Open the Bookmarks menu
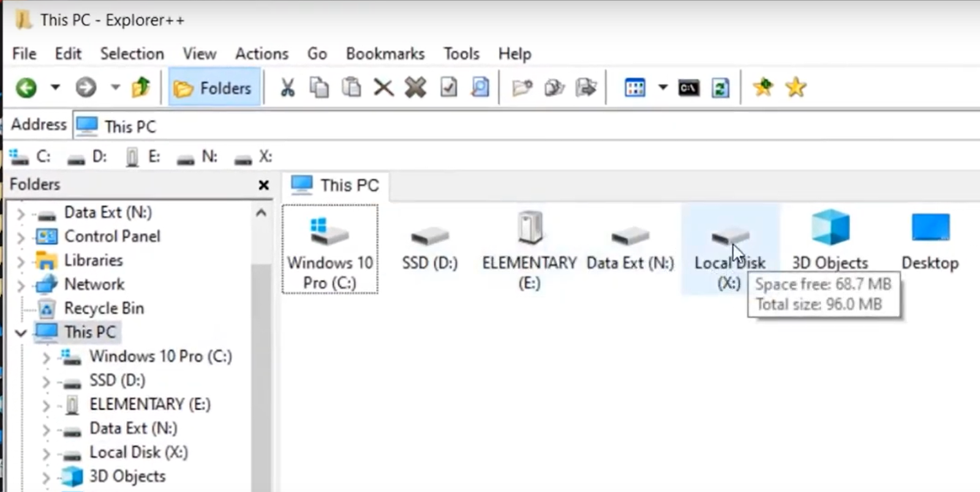This screenshot has height=492, width=980. [385, 54]
